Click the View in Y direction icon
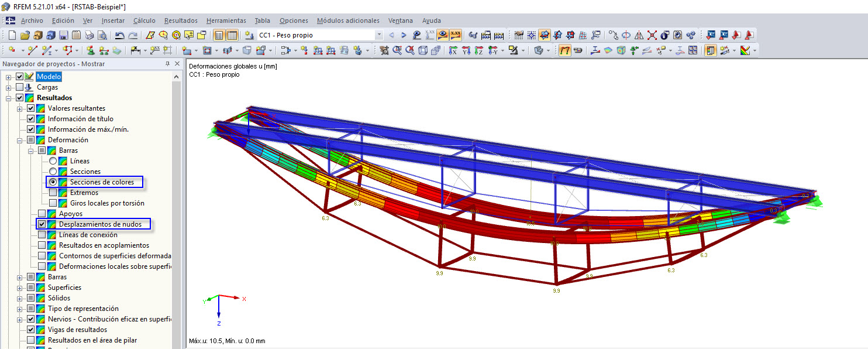868x349 pixels. pyautogui.click(x=467, y=51)
